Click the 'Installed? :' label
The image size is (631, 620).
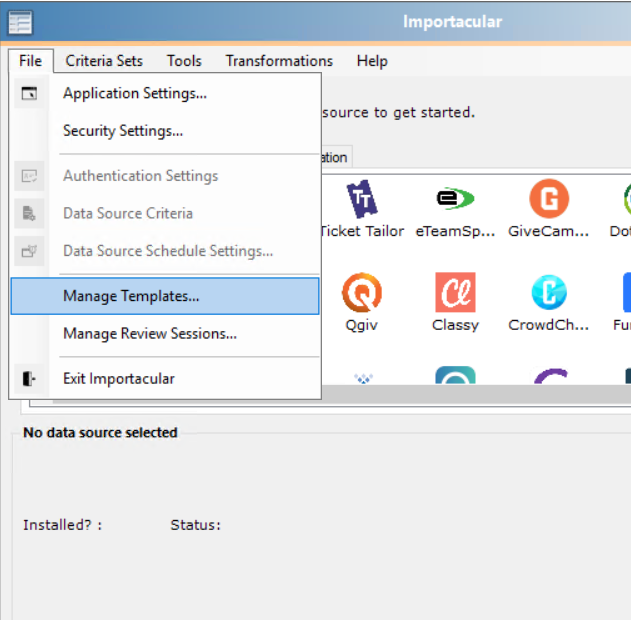(62, 525)
